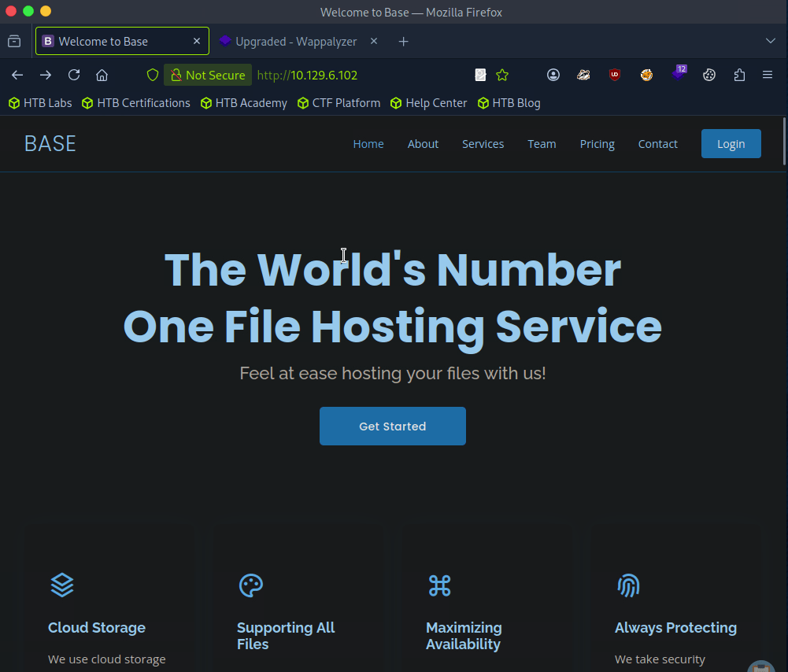
Task: Toggle the reader view icon in address bar
Action: tap(480, 75)
